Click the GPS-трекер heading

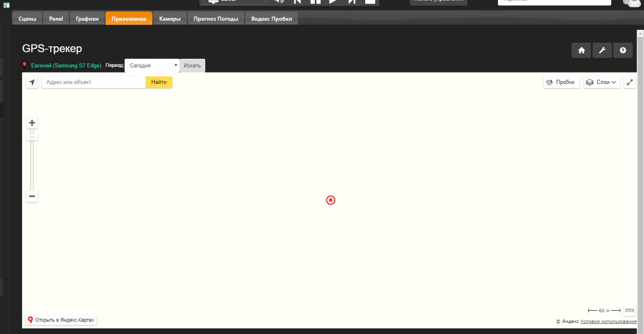(52, 49)
